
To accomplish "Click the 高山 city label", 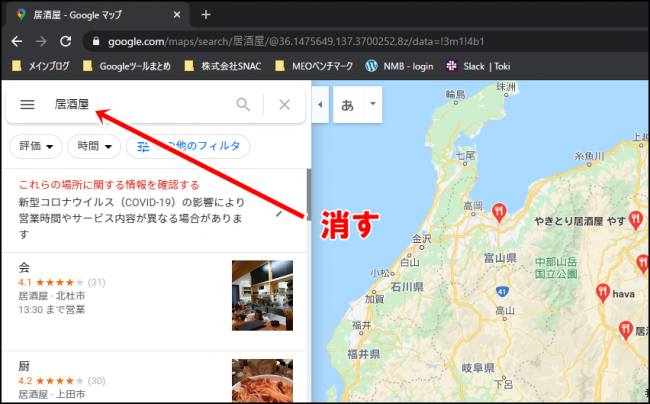I will 504,310.
